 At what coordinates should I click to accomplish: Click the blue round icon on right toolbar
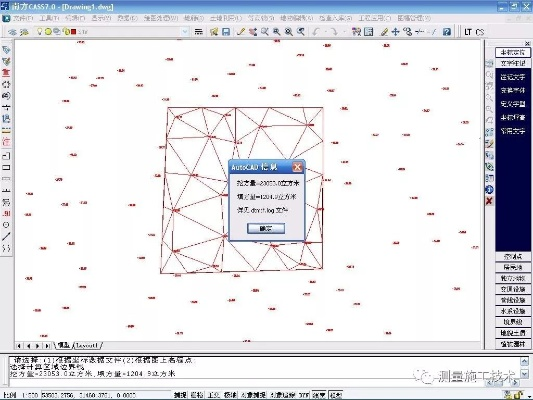coord(489,190)
